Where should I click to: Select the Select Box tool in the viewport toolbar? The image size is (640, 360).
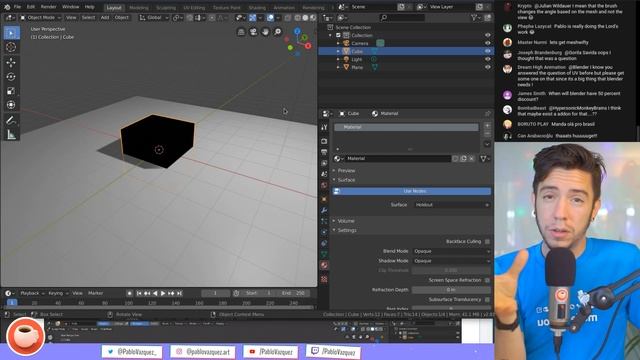pyautogui.click(x=11, y=33)
